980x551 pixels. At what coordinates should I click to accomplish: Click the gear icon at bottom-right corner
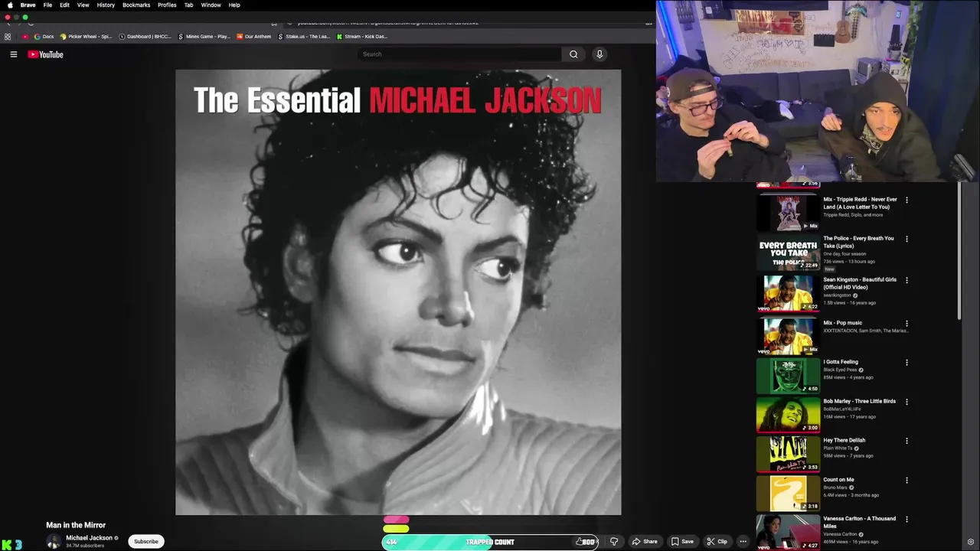pyautogui.click(x=971, y=543)
